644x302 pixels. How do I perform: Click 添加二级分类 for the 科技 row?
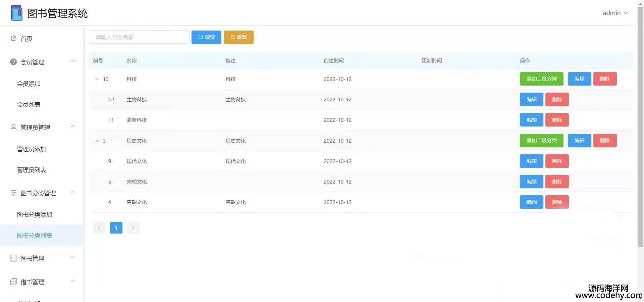pyautogui.click(x=541, y=79)
